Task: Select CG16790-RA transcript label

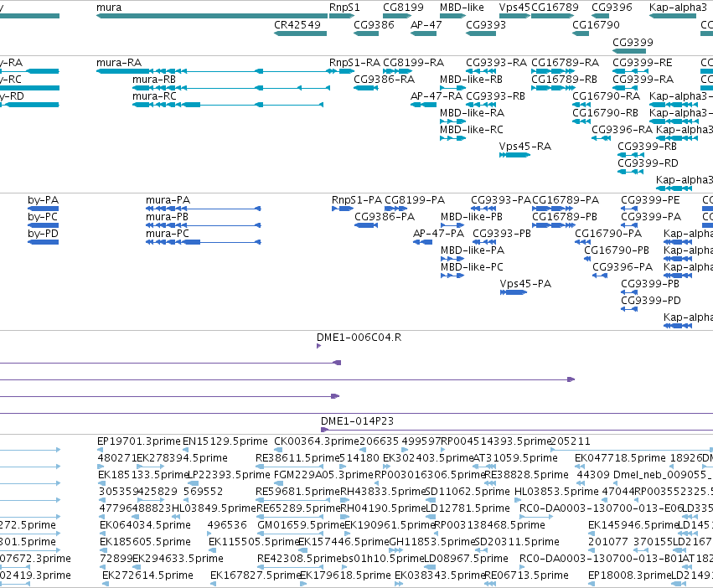Action: pyautogui.click(x=606, y=96)
